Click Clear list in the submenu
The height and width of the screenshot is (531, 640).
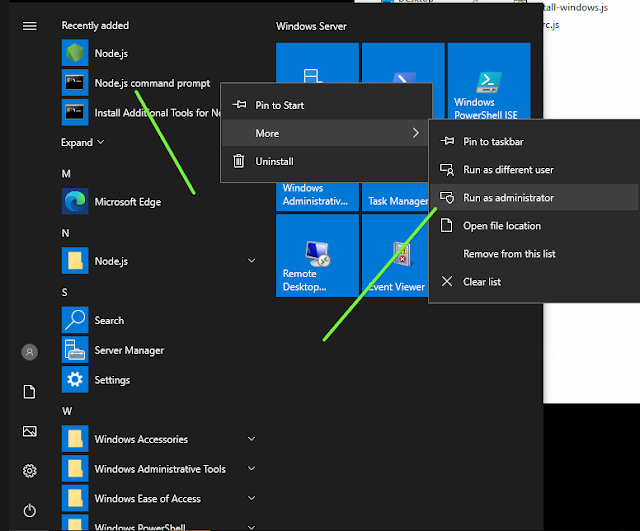point(535,282)
